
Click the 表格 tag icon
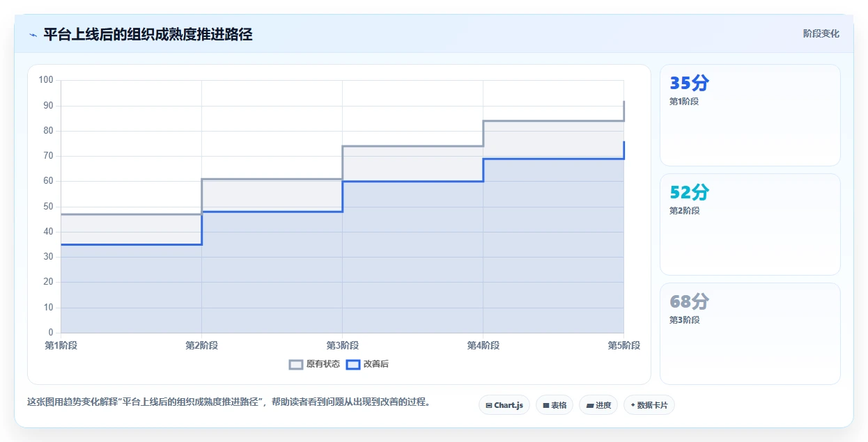pyautogui.click(x=546, y=405)
